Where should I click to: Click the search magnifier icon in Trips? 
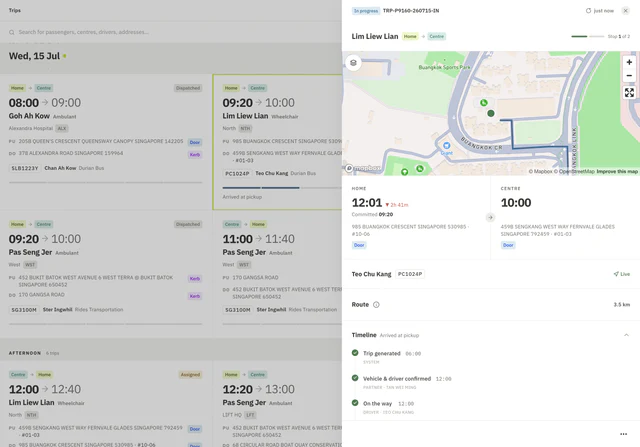[11, 32]
